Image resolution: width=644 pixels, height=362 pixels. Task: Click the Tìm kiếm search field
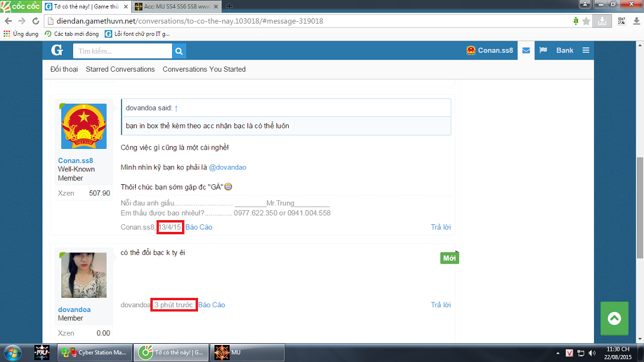(123, 51)
